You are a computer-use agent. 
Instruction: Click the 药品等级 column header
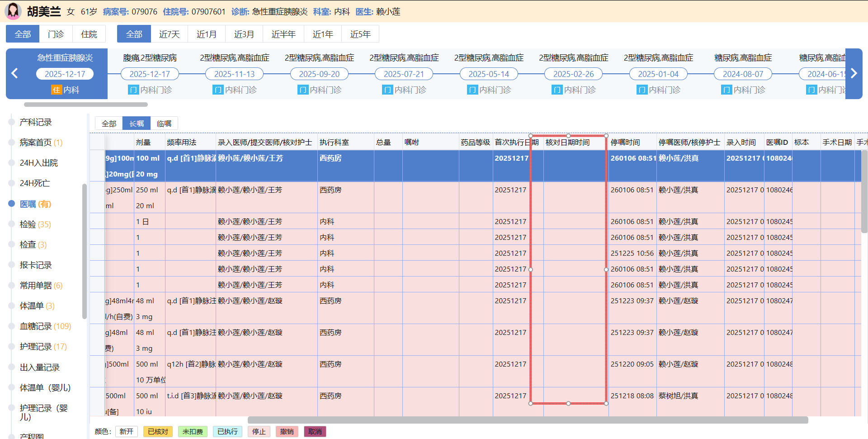[476, 143]
